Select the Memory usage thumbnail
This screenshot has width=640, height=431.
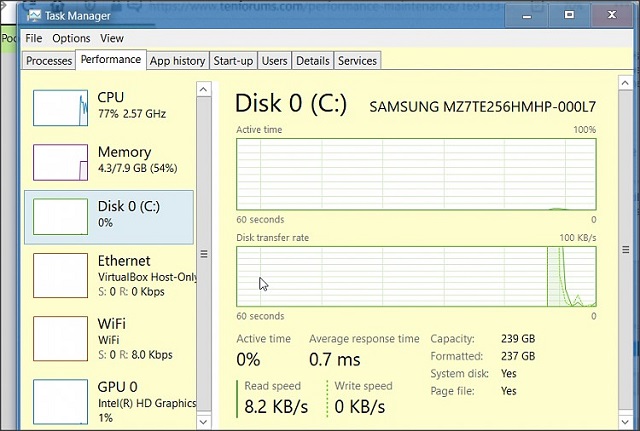60,162
